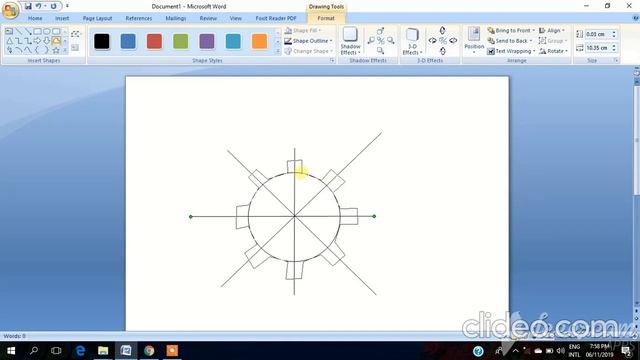Apply the black shape style
This screenshot has height=360, width=640.
click(x=102, y=41)
